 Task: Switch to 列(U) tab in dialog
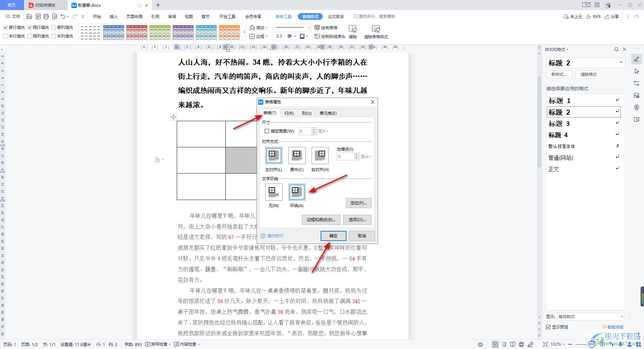pyautogui.click(x=307, y=113)
